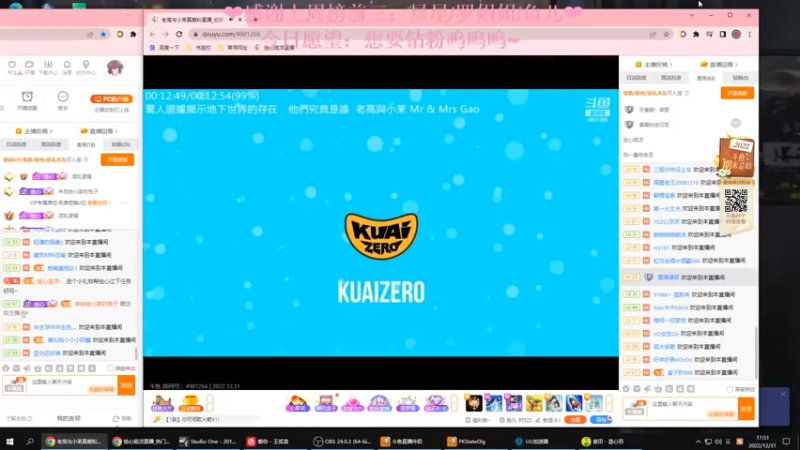Open the 关注 heart icon in left window
The height and width of the screenshot is (450, 800).
(12, 67)
